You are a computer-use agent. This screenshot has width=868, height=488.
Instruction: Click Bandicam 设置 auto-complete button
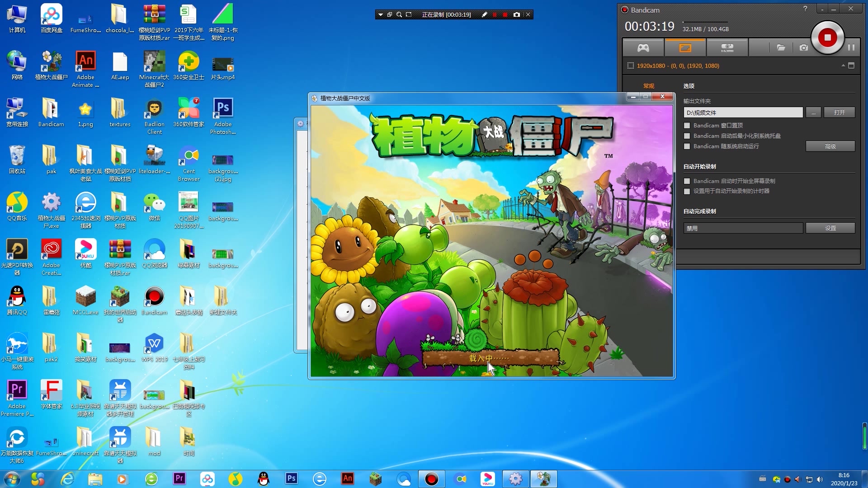coord(830,228)
